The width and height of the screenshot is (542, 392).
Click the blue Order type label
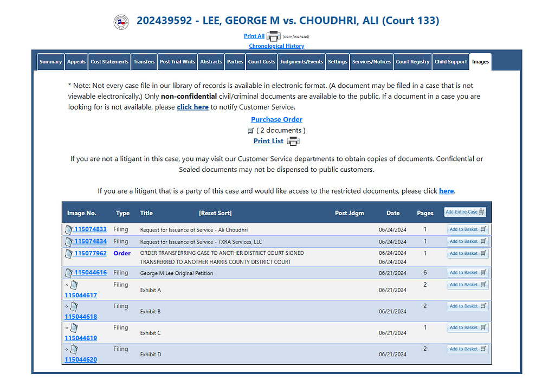122,253
